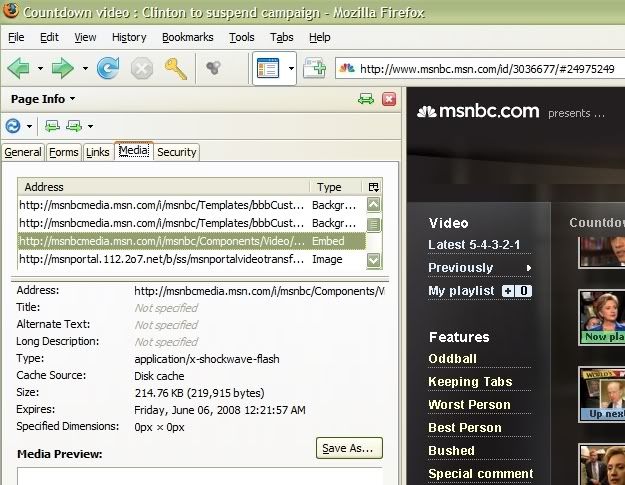Click the MSNBC favicon in the address bar

[347, 68]
